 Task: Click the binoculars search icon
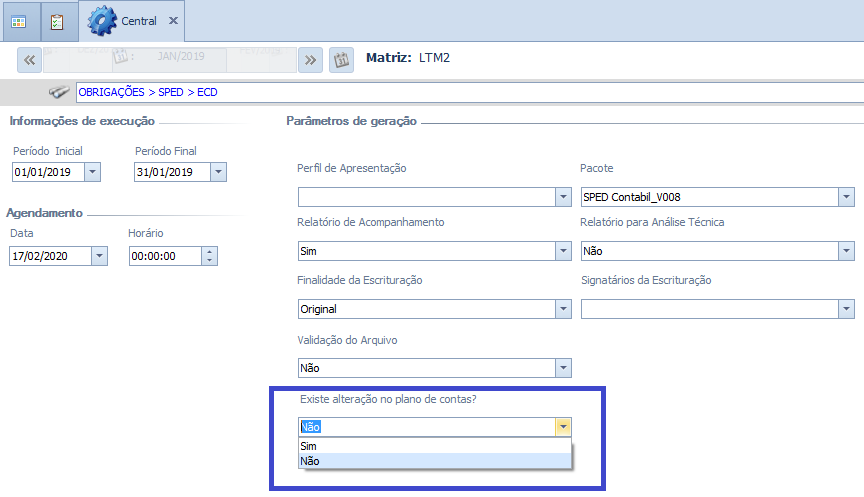[59, 92]
